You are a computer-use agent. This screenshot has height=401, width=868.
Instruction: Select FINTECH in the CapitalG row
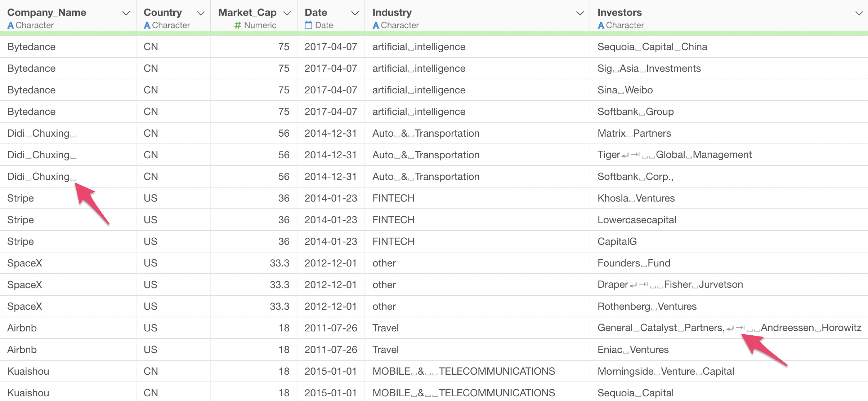[x=478, y=242]
